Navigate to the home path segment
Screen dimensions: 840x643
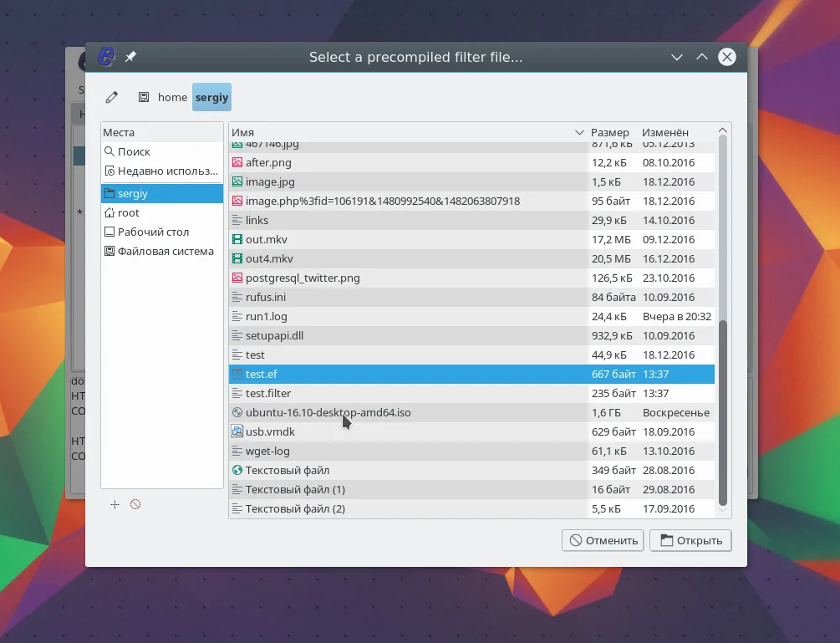click(x=172, y=97)
